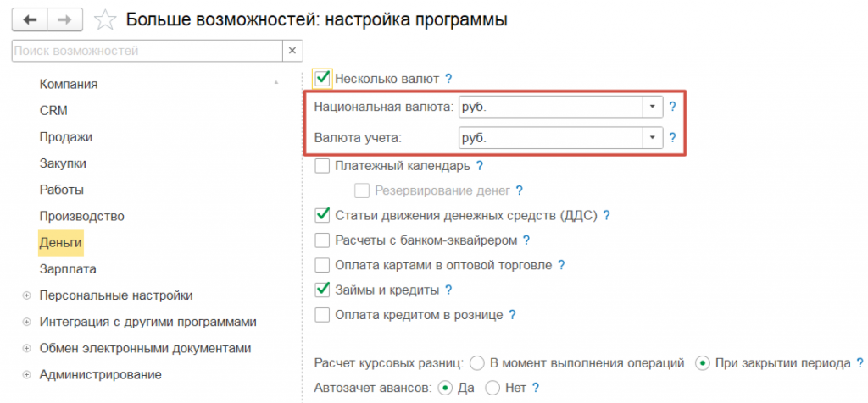Open help for Займы и кредиты option
The height and width of the screenshot is (403, 868).
pos(448,290)
